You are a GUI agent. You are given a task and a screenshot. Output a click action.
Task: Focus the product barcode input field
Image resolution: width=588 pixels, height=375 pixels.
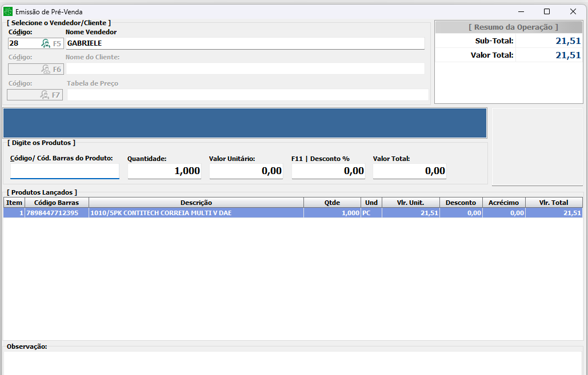pos(65,171)
